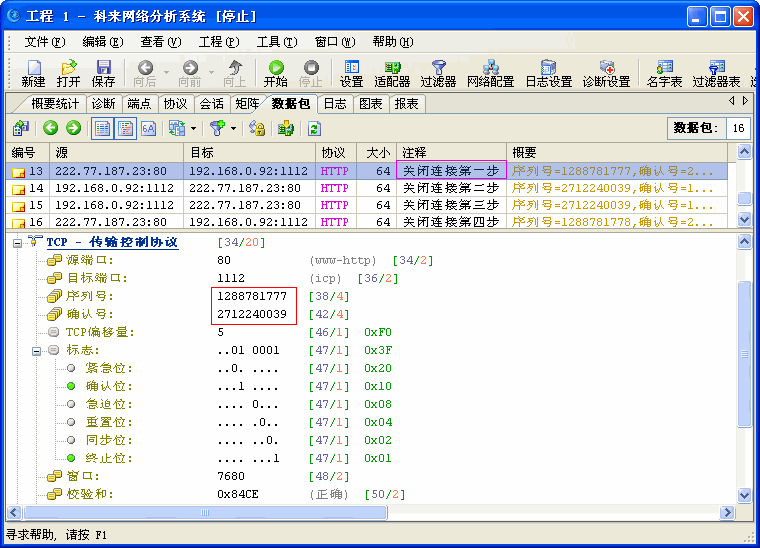Select the 确认位 flag tree item
This screenshot has height=548, width=760.
pos(109,386)
